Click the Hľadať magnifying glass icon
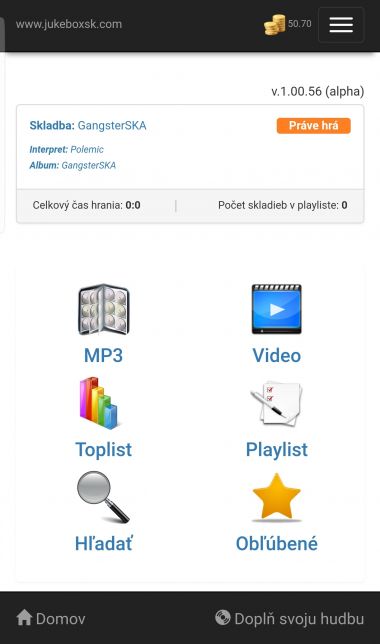 pyautogui.click(x=103, y=497)
